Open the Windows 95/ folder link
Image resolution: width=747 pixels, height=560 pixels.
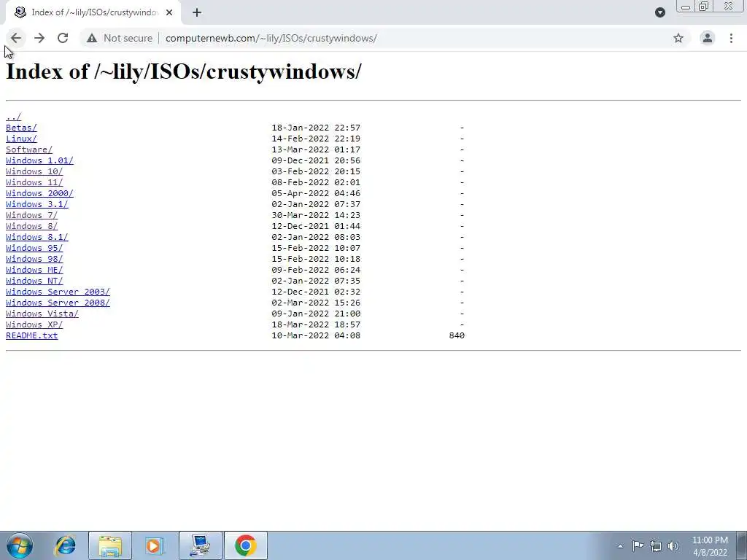34,248
